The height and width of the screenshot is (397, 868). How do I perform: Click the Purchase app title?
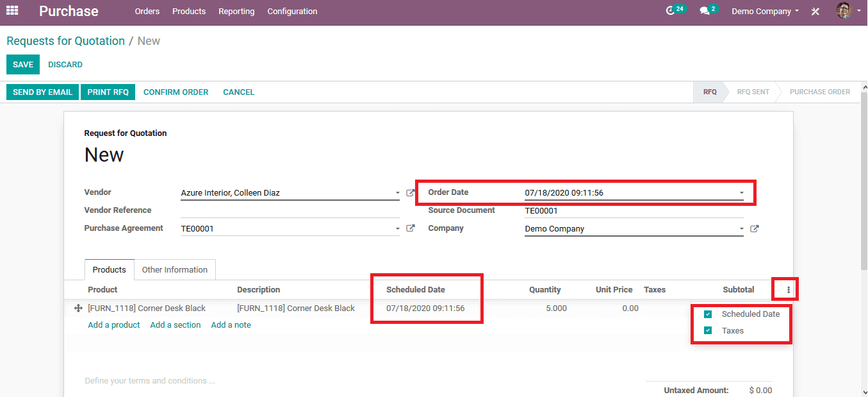pos(69,12)
